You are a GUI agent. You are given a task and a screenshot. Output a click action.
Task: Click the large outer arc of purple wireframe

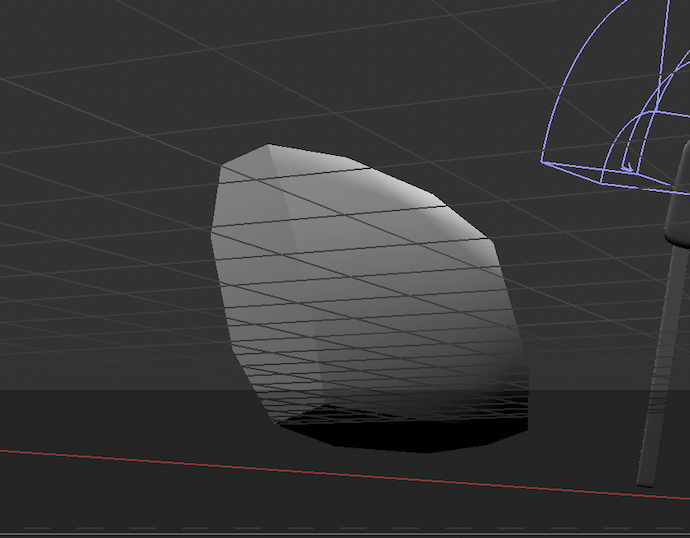[575, 70]
